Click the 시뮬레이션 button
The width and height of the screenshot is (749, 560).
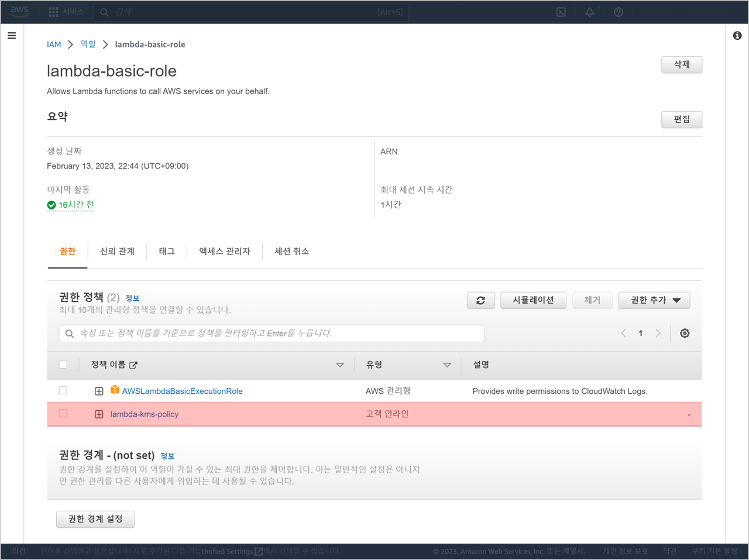(533, 300)
